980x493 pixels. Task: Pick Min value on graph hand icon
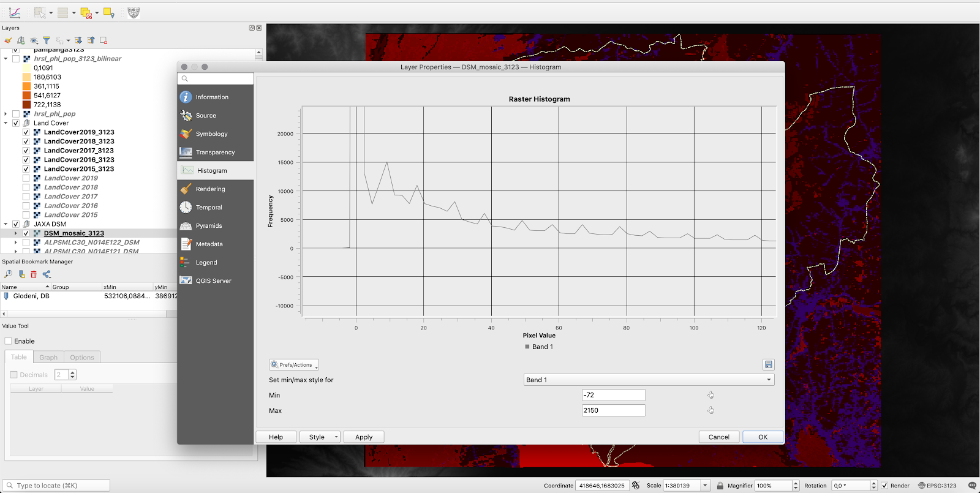tap(710, 395)
